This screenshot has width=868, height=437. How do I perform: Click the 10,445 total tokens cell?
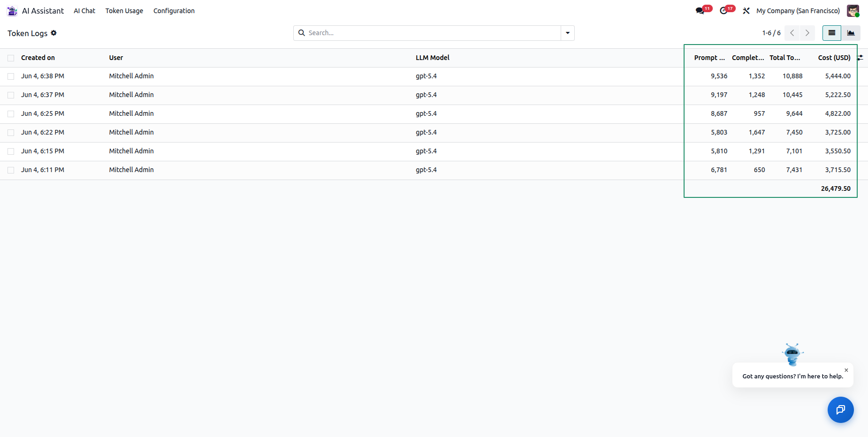792,95
